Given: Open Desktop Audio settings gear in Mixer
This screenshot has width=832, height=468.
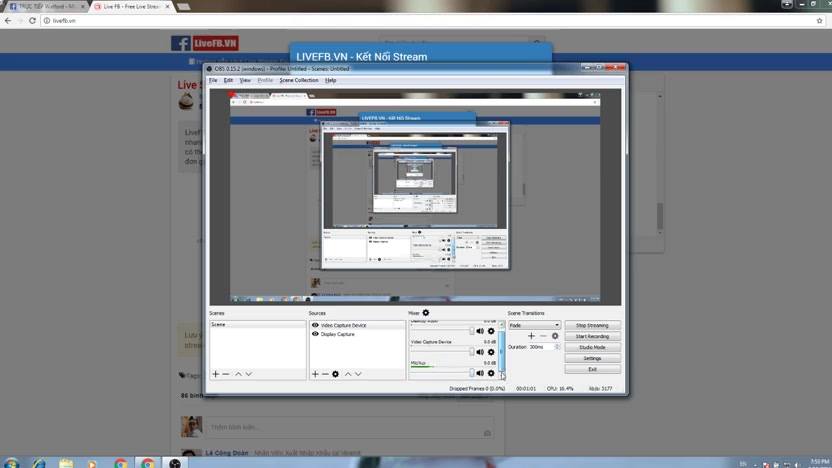Looking at the screenshot, I should point(491,331).
